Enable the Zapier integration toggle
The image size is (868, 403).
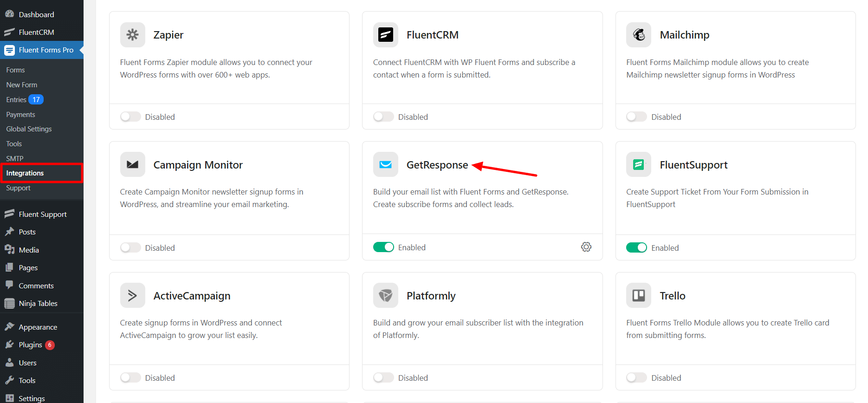[130, 117]
